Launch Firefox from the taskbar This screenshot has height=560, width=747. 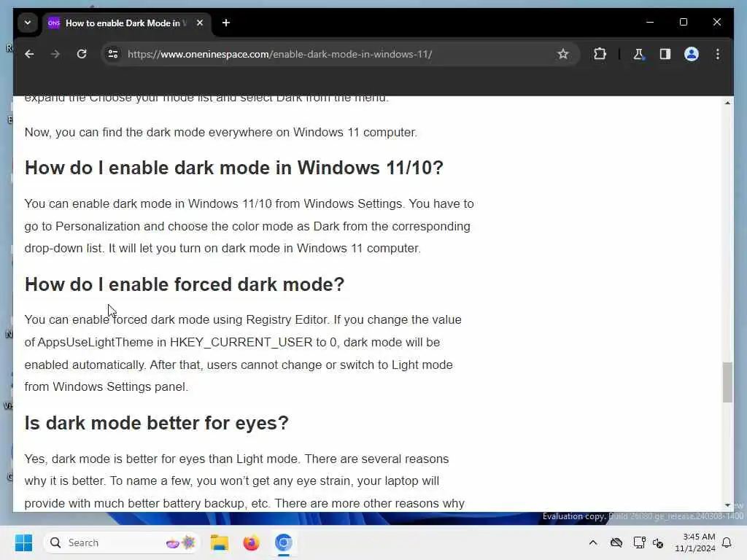pos(251,542)
